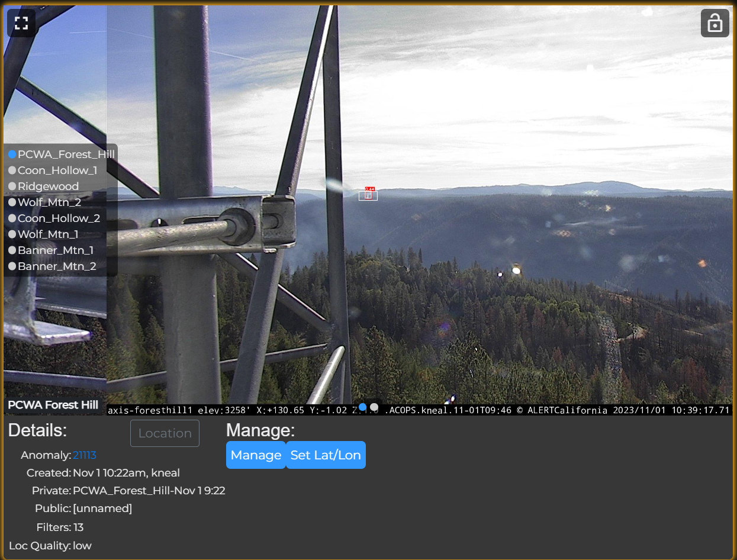Select the PCWA_Forest_Hill camera dot

click(x=12, y=155)
